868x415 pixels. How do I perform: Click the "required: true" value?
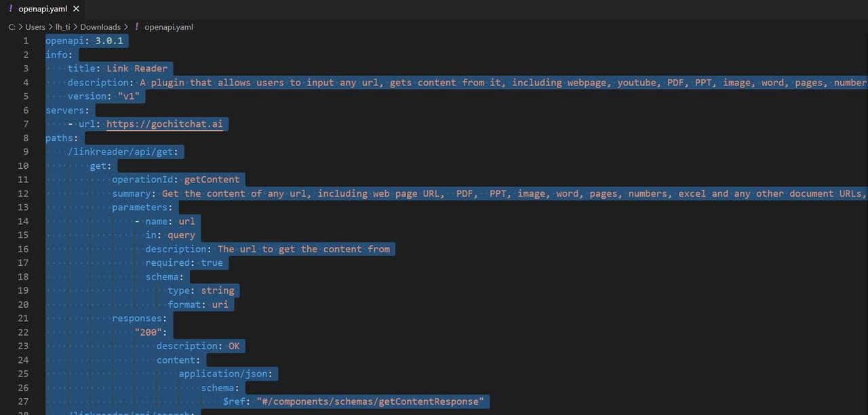(212, 263)
